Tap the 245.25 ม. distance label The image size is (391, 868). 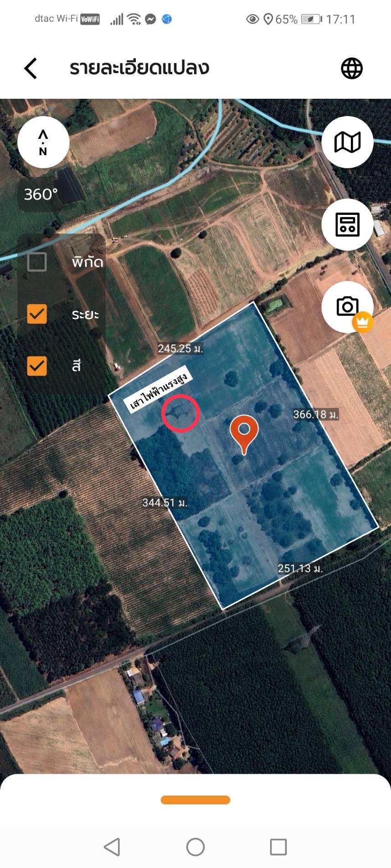click(180, 349)
